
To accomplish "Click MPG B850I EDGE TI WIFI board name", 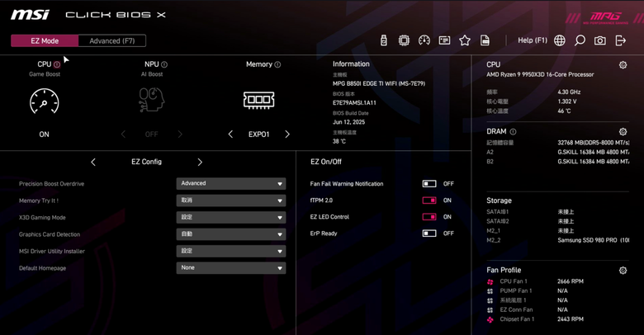I will [x=379, y=83].
